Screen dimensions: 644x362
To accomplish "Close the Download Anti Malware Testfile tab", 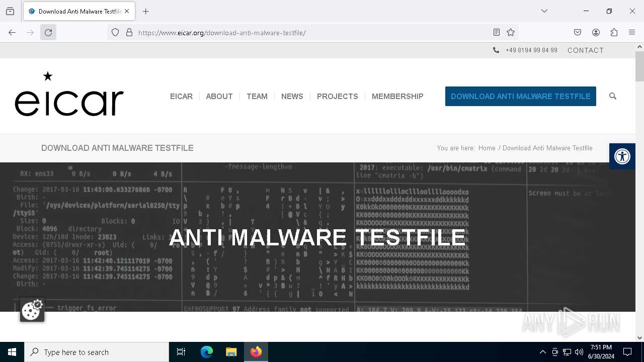I will (x=127, y=11).
